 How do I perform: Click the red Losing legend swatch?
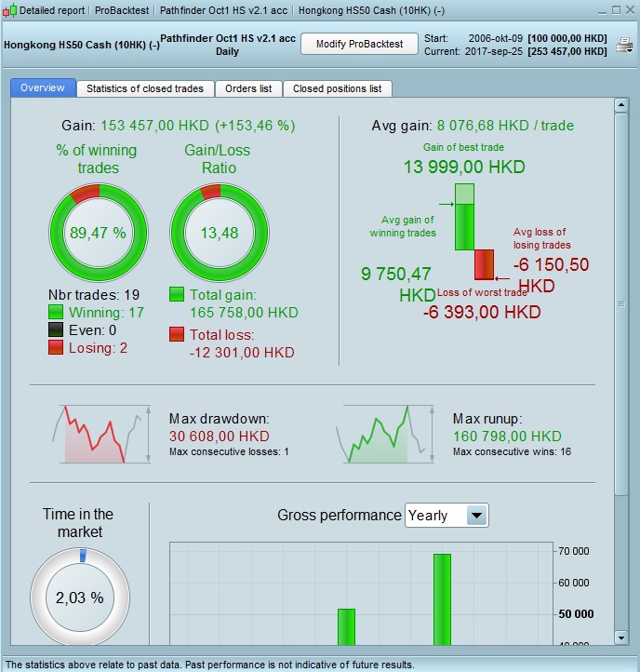(56, 347)
